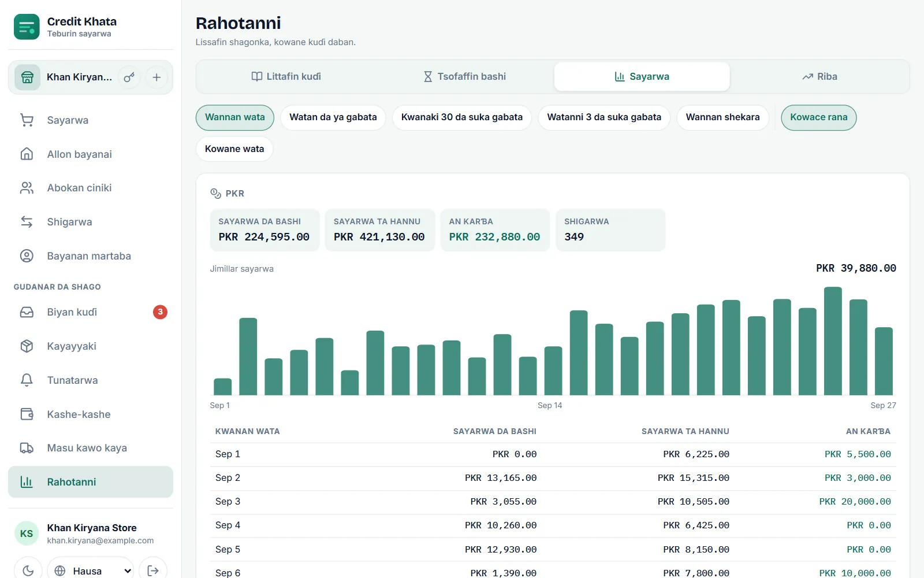This screenshot has width=924, height=578.
Task: Toggle the Kowace rana filter chip
Action: (818, 117)
